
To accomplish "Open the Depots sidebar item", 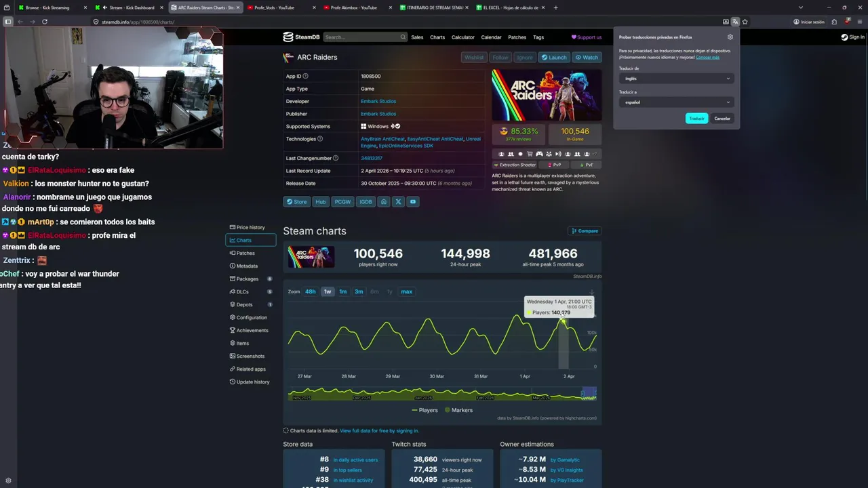I will click(250, 304).
